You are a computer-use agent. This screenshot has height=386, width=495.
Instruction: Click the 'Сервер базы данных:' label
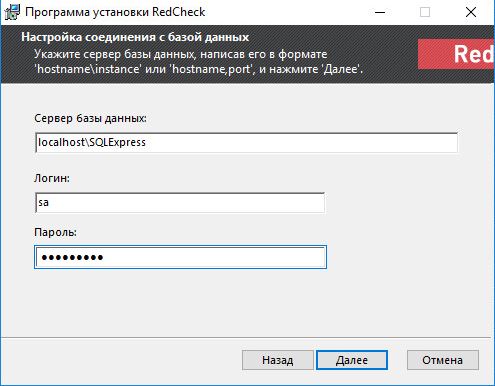90,118
